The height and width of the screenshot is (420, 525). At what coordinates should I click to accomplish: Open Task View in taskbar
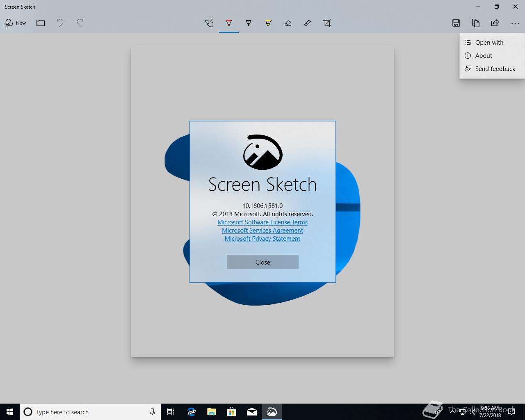click(171, 412)
